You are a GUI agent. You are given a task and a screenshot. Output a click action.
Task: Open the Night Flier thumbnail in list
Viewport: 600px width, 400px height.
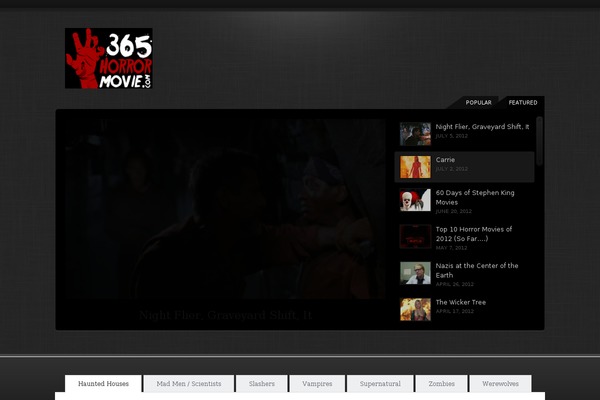[415, 134]
